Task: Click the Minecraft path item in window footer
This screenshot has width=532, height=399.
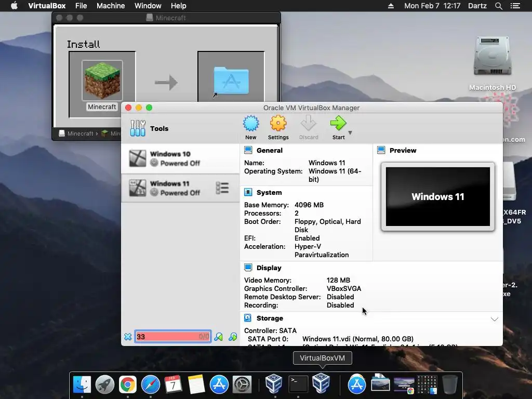Action: point(77,134)
